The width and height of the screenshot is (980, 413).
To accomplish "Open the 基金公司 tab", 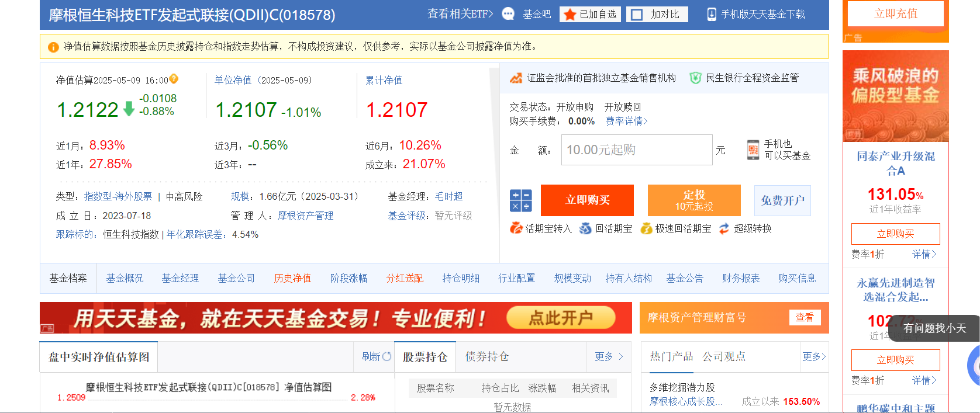I will pos(237,278).
